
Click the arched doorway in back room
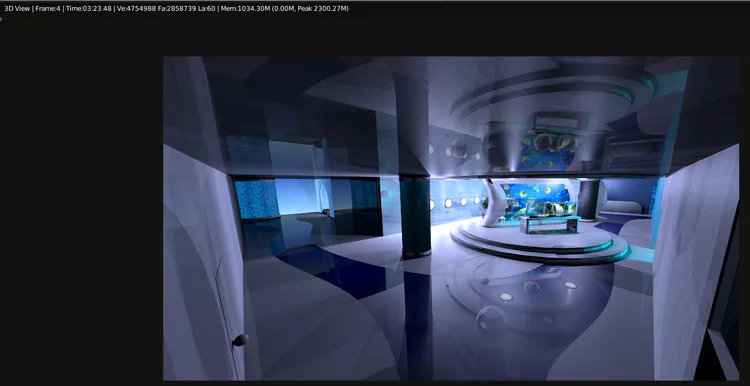point(325,199)
